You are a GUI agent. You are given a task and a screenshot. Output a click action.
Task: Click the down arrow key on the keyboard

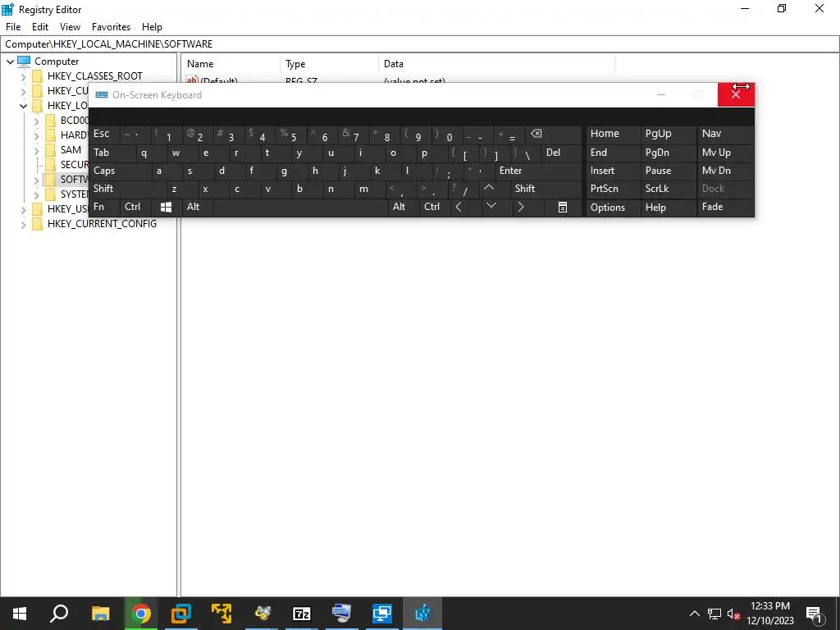coord(491,207)
